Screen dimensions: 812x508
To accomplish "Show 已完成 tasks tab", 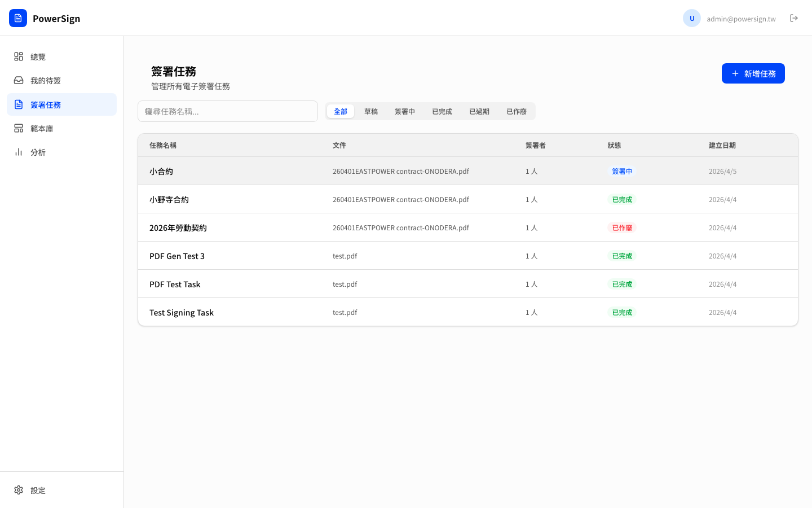I will (x=442, y=111).
